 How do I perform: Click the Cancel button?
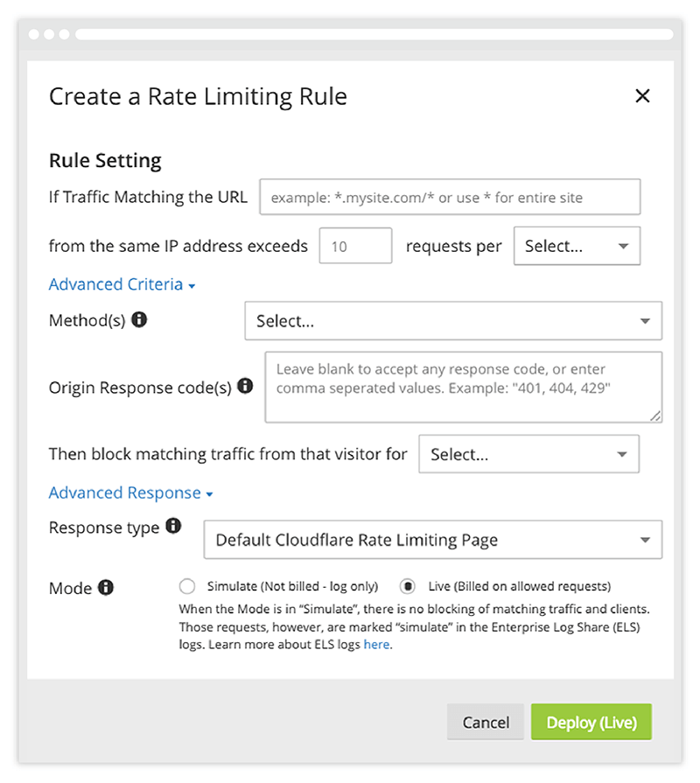click(486, 723)
